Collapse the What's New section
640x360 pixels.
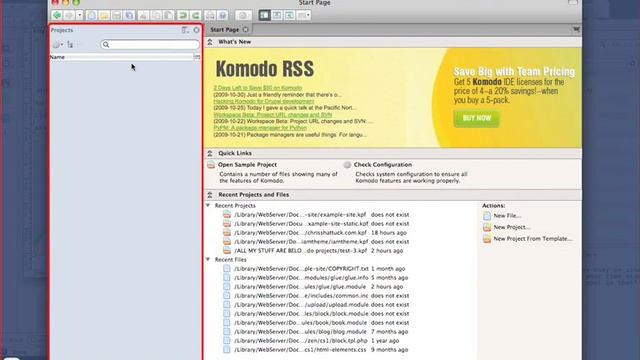coord(210,42)
